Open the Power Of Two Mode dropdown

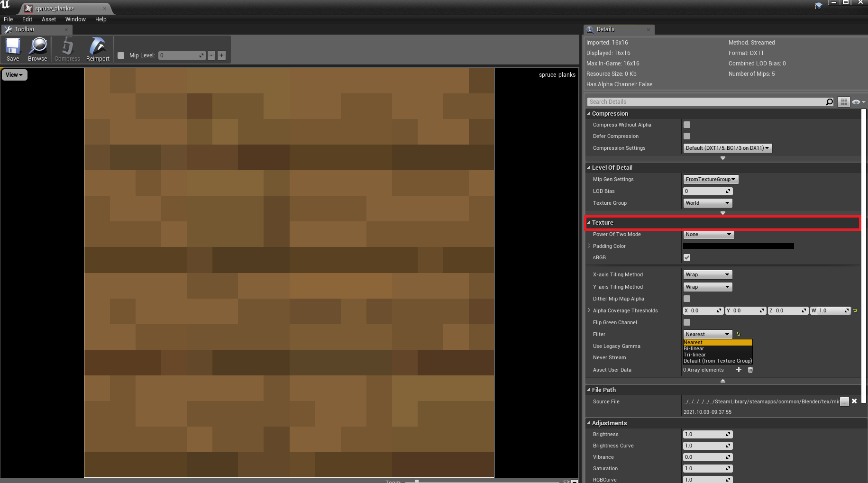point(708,235)
